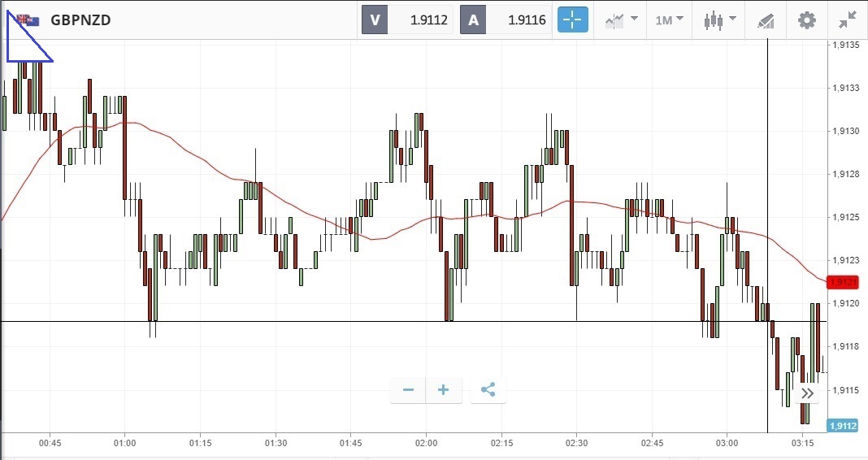Screen dimensions: 868x460
Task: Collapse the chart with the shrink arrows
Action: coord(848,20)
